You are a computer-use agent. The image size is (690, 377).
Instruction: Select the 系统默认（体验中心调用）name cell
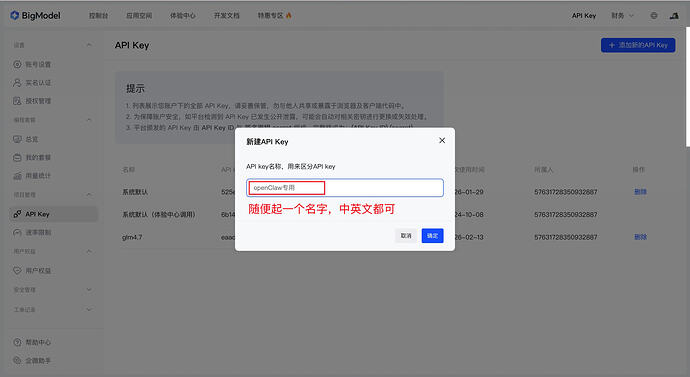(159, 215)
